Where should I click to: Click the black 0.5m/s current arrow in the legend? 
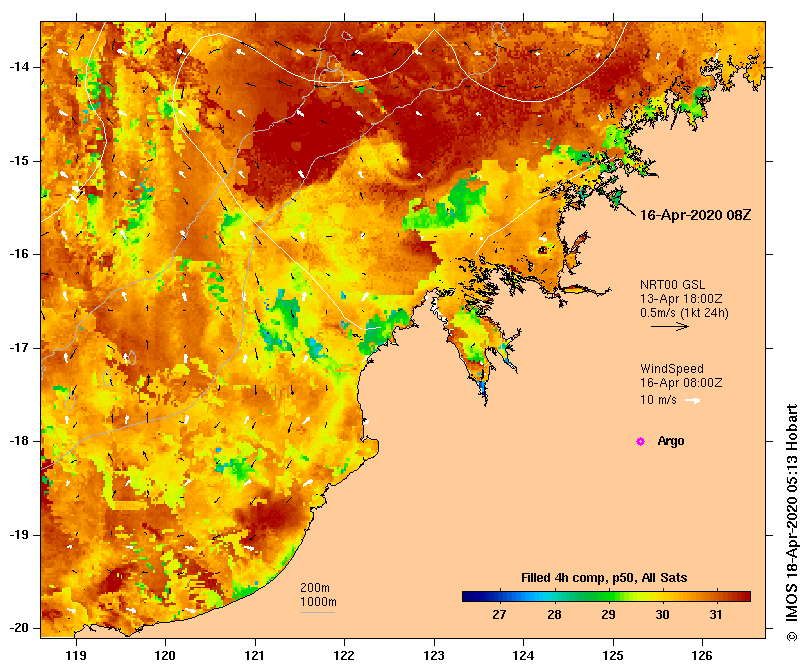[x=670, y=326]
